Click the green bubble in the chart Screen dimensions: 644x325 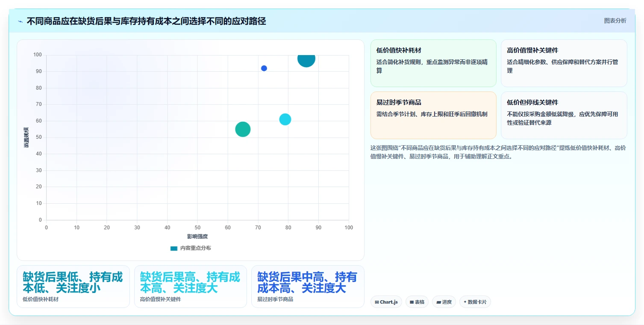[x=243, y=129]
